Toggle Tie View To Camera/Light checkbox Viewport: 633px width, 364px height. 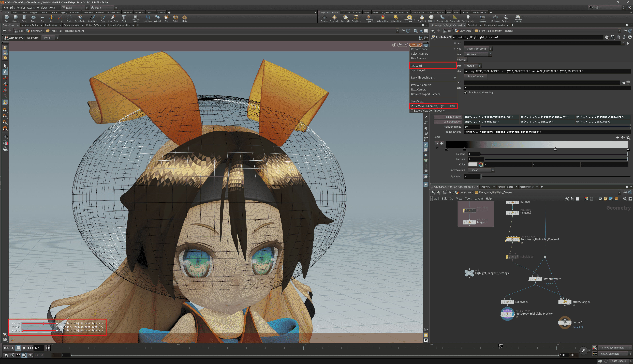pyautogui.click(x=412, y=106)
